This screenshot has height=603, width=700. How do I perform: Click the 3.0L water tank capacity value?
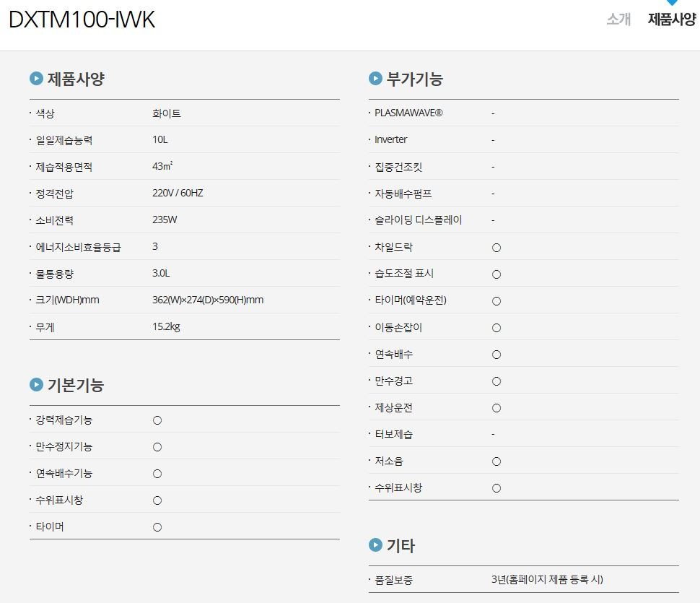(161, 274)
